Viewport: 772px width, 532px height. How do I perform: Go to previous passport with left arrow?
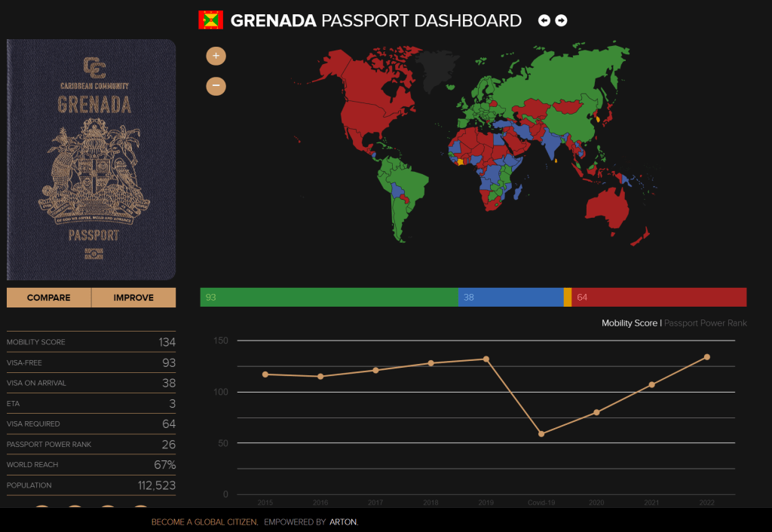click(x=544, y=20)
